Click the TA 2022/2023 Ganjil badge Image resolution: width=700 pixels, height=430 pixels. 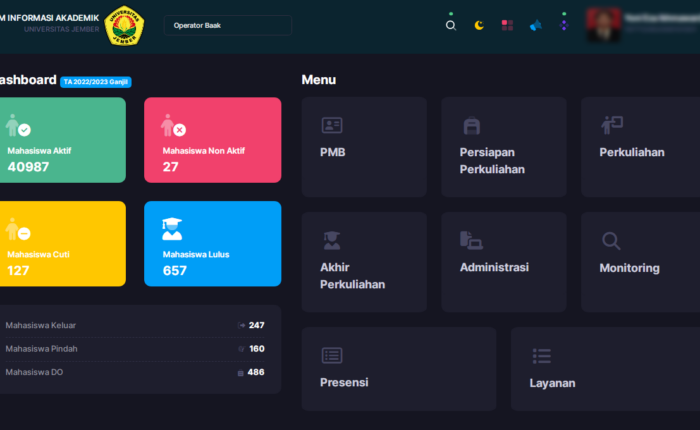point(96,82)
